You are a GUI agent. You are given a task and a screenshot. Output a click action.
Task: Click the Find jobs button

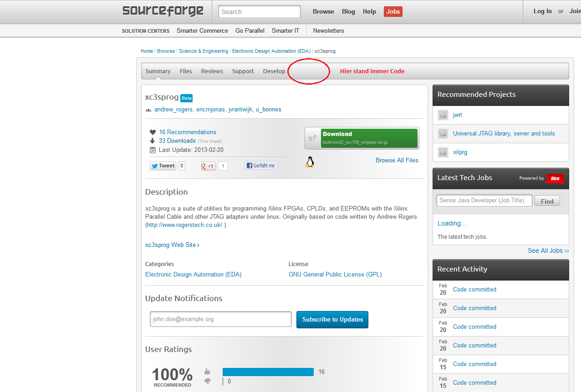coord(547,201)
